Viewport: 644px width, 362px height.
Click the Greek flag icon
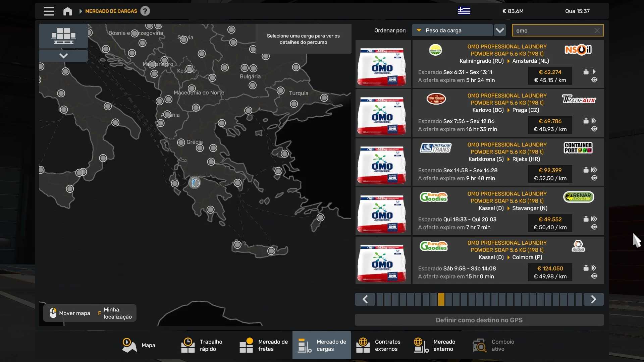[x=464, y=11]
